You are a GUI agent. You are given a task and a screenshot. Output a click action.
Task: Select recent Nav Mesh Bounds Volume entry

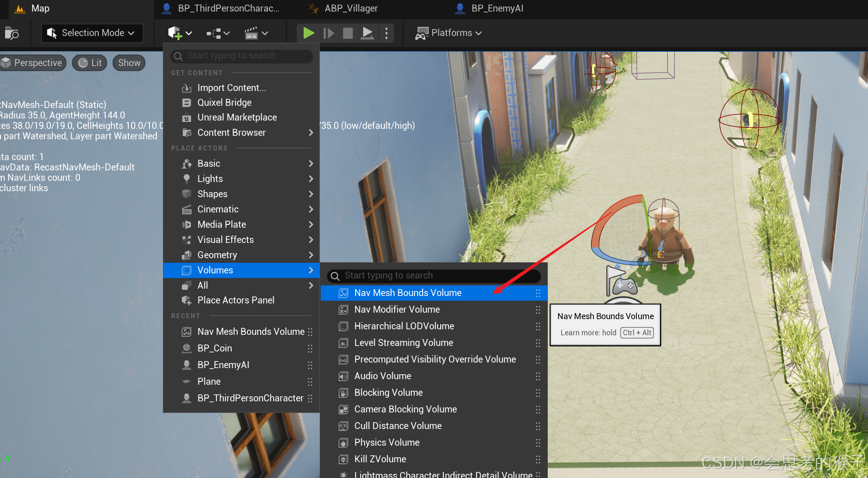[241, 332]
